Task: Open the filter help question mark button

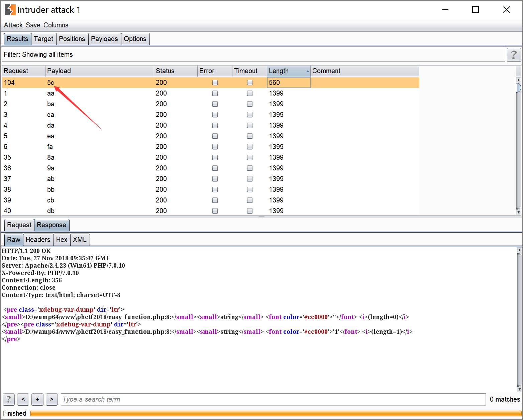Action: pos(514,55)
